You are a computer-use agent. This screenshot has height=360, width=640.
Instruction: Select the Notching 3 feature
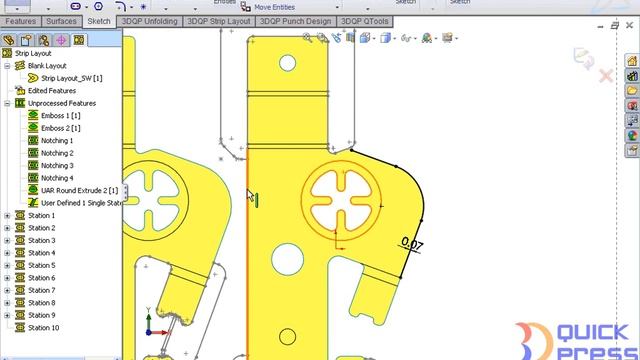51,165
